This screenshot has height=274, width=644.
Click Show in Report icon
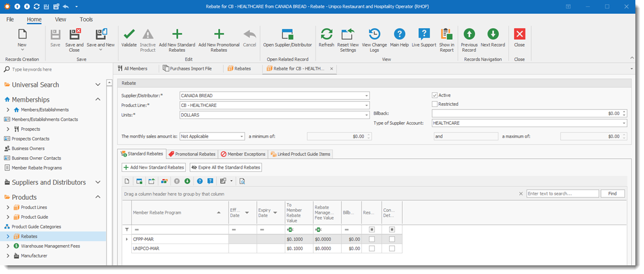447,35
